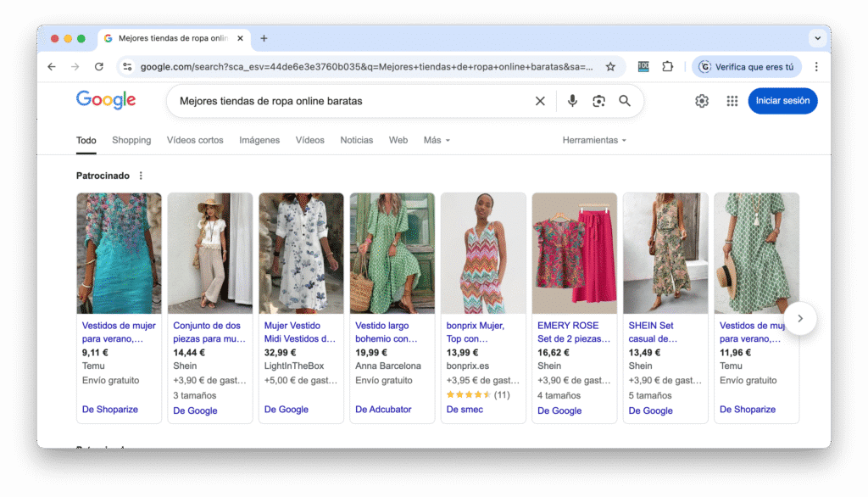This screenshot has height=497, width=868.
Task: Show next sponsored products with arrow
Action: tap(800, 319)
